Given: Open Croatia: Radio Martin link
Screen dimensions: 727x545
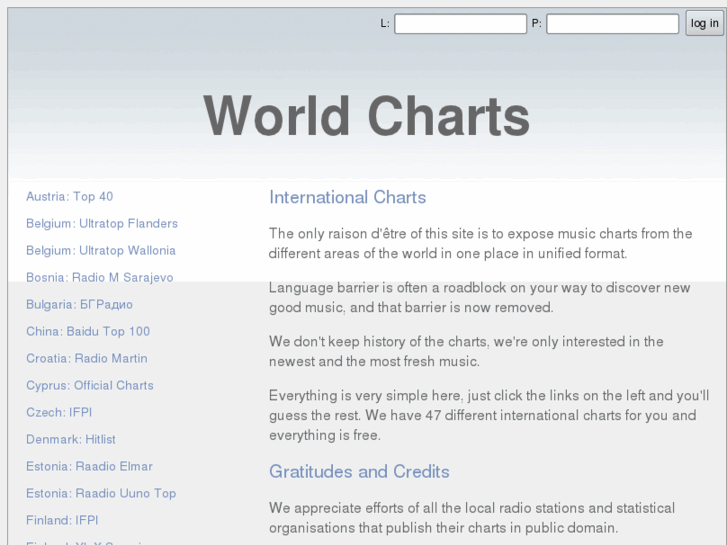Looking at the screenshot, I should point(87,358).
